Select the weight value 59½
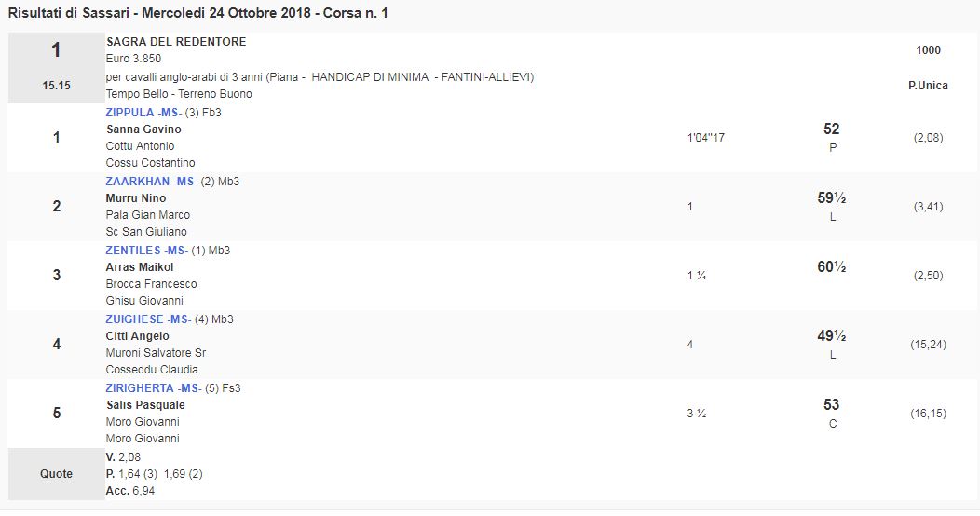Viewport: 980px width, 516px height. [x=831, y=198]
